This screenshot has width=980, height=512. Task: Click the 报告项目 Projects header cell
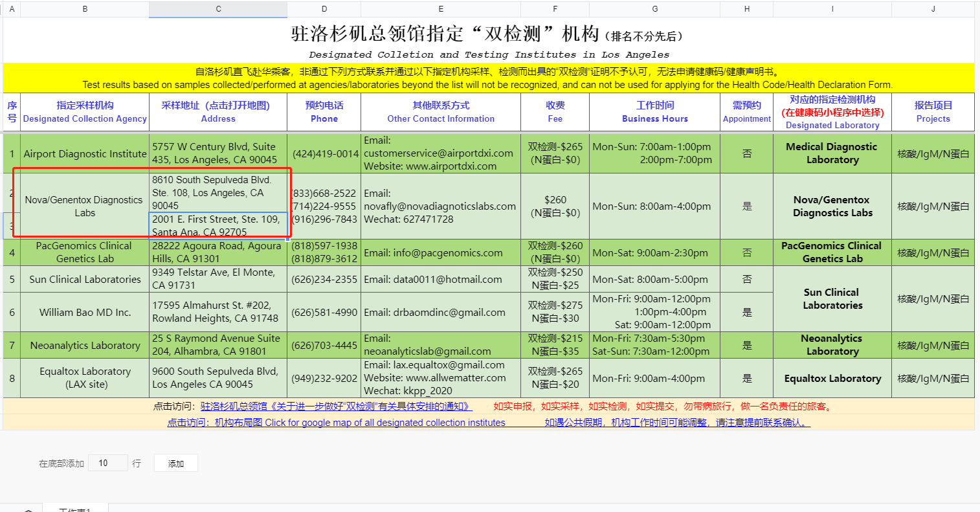[x=933, y=112]
